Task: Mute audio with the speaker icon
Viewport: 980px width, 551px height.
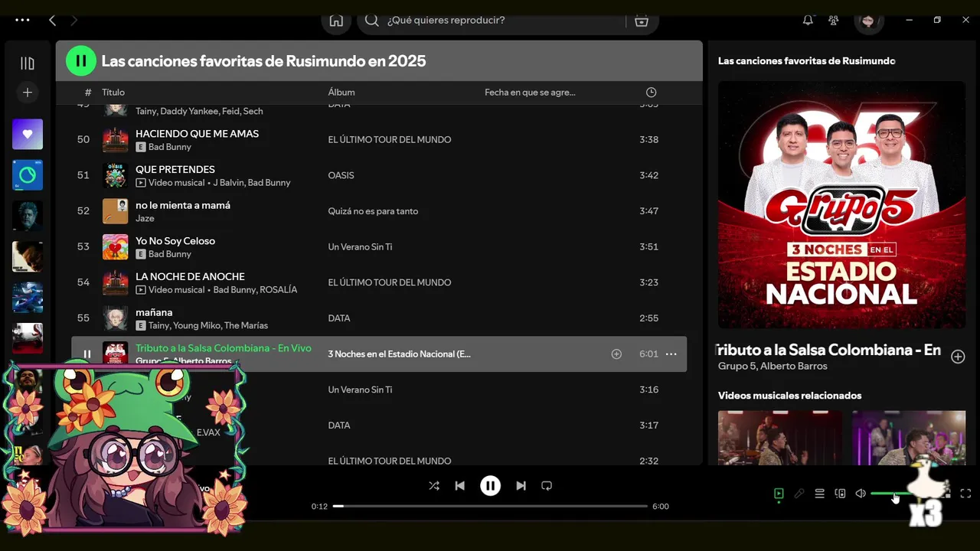Action: [x=861, y=494]
